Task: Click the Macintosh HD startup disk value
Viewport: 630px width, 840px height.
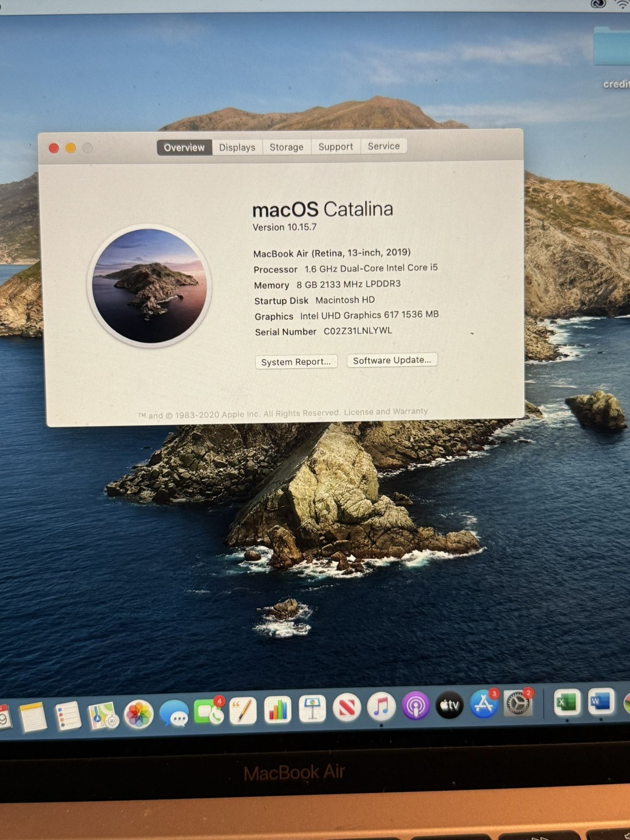Action: coord(345,300)
